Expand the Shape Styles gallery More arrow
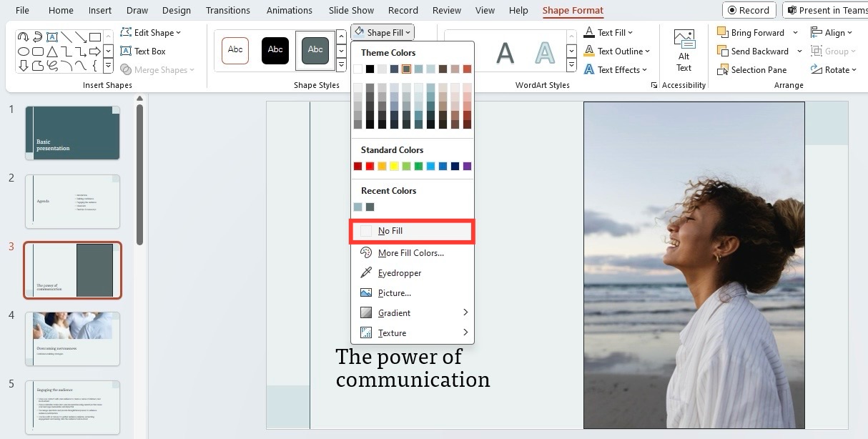This screenshot has height=439, width=868. 341,65
